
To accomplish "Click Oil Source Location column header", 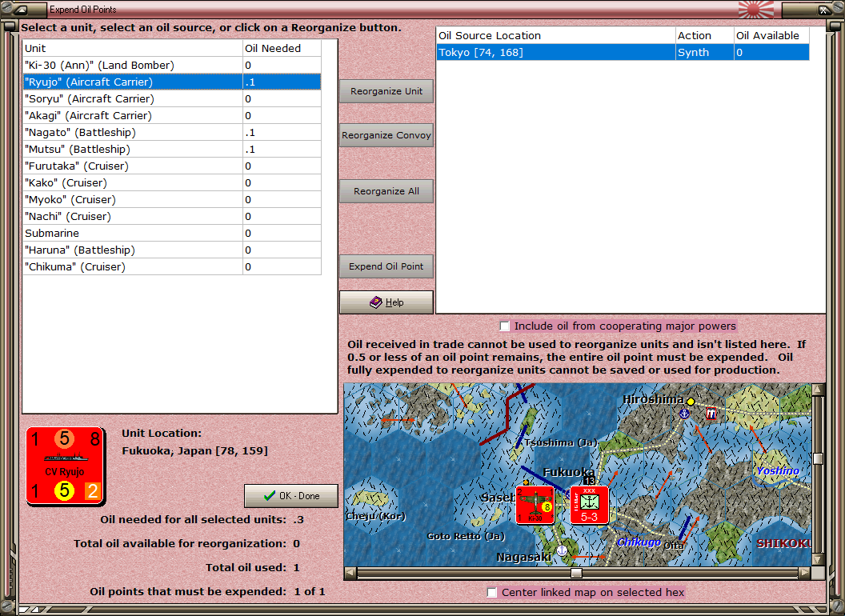I will [x=555, y=35].
